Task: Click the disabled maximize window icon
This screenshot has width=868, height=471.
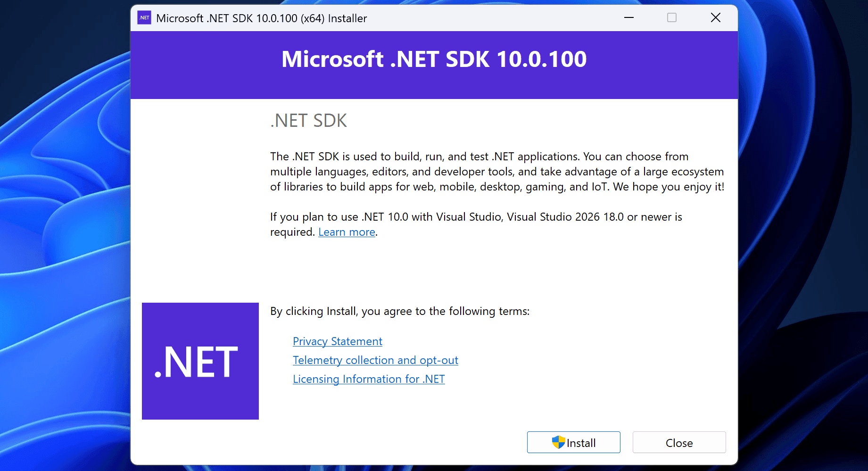Action: 672,18
